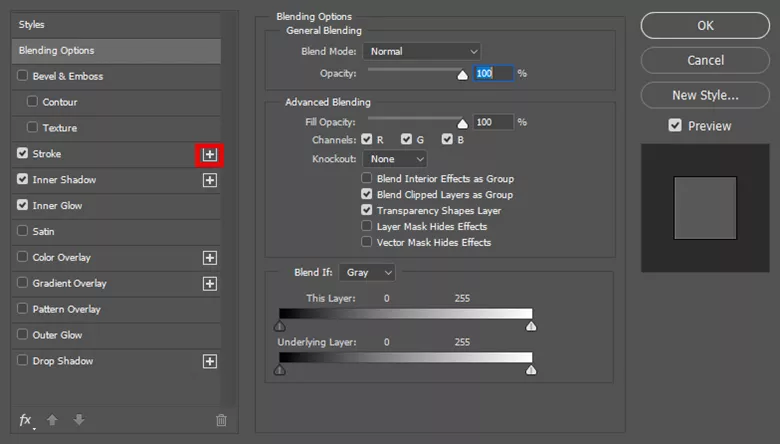Uncheck the Stroke effect checkbox

pyautogui.click(x=22, y=153)
